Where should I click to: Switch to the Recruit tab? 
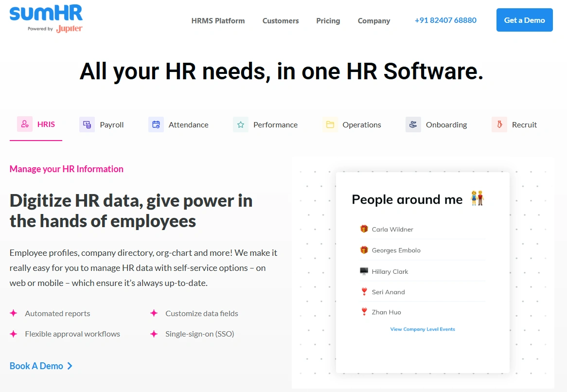[514, 125]
